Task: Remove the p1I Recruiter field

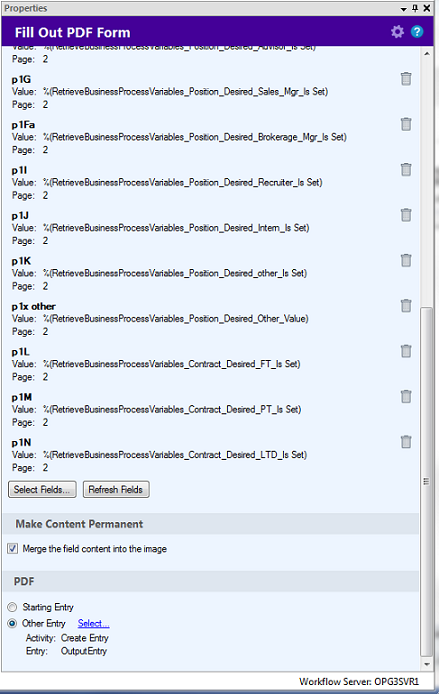Action: (x=406, y=170)
